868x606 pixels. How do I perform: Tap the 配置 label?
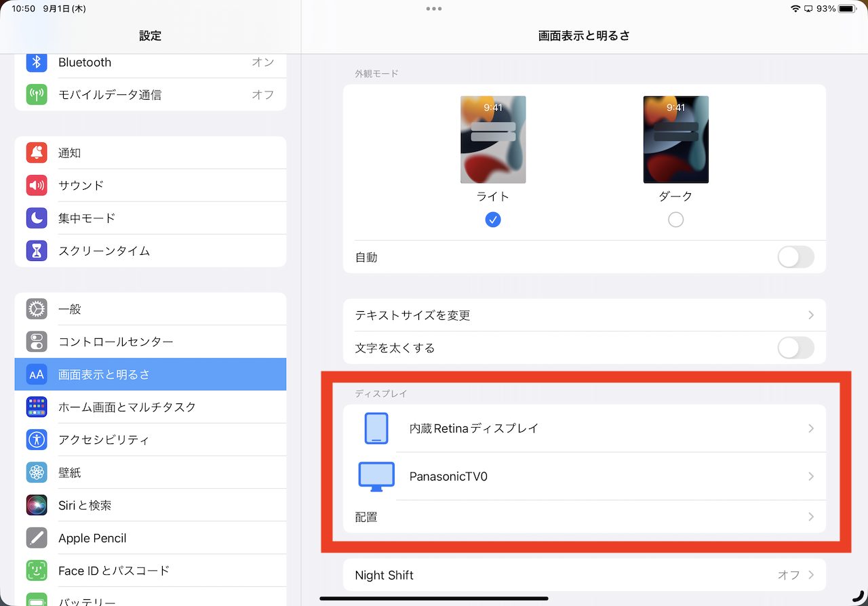click(366, 517)
